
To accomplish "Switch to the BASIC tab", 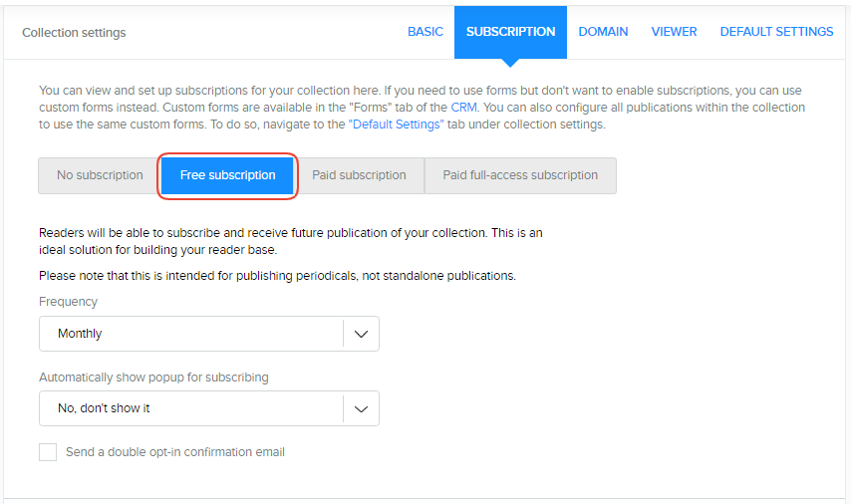I will [425, 32].
